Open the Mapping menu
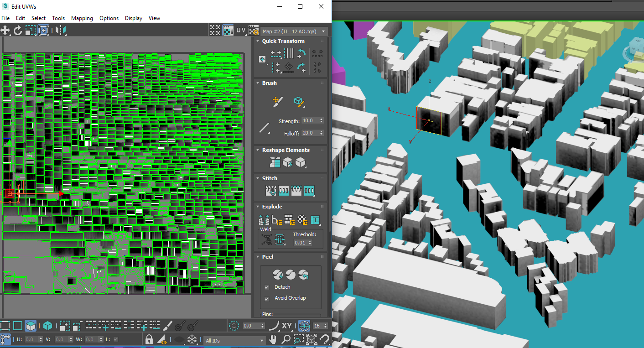The image size is (644, 348). [82, 18]
